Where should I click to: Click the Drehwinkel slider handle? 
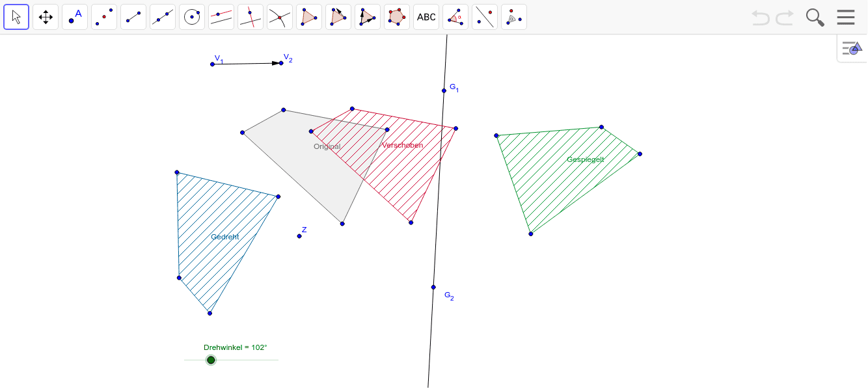[211, 360]
